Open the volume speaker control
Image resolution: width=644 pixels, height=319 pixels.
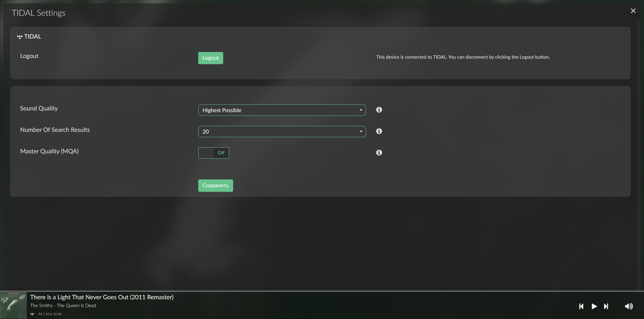coord(629,306)
